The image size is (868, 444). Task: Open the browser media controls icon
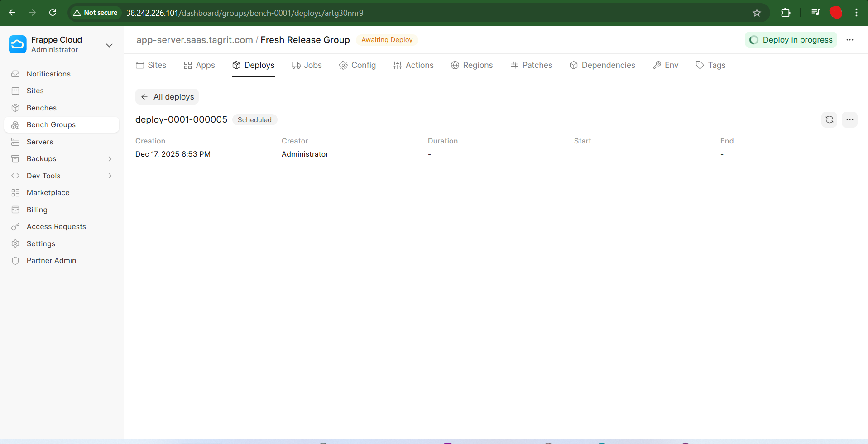click(815, 13)
